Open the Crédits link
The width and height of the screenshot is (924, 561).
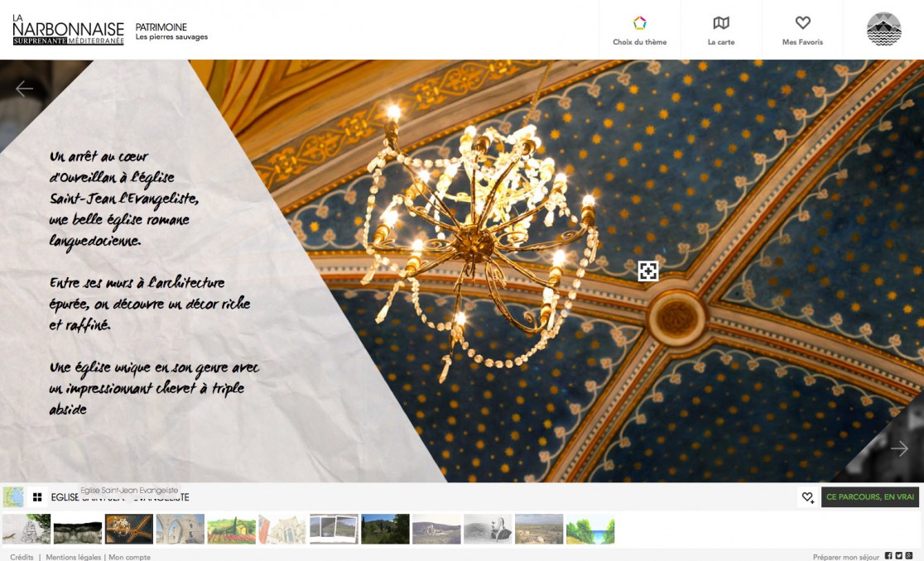(x=22, y=557)
